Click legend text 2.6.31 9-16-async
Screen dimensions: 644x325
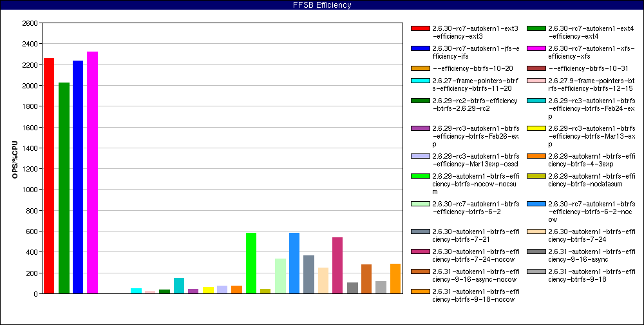(592, 255)
